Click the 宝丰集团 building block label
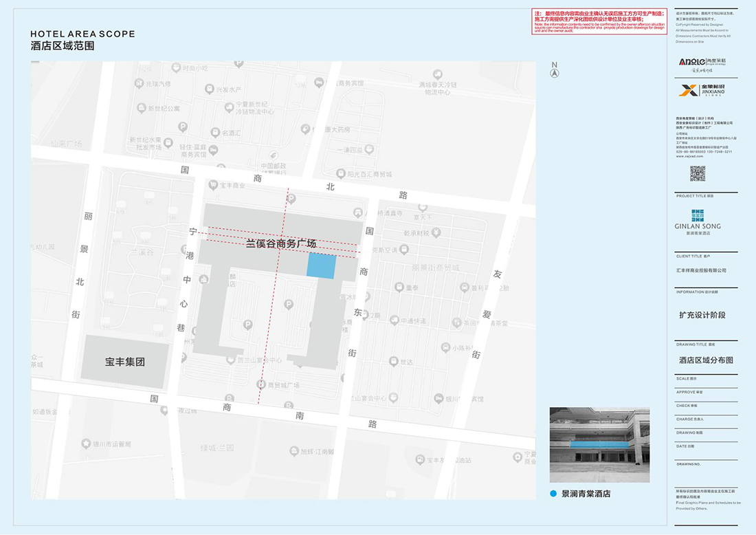Screen dimensions: 756x535 (125, 361)
